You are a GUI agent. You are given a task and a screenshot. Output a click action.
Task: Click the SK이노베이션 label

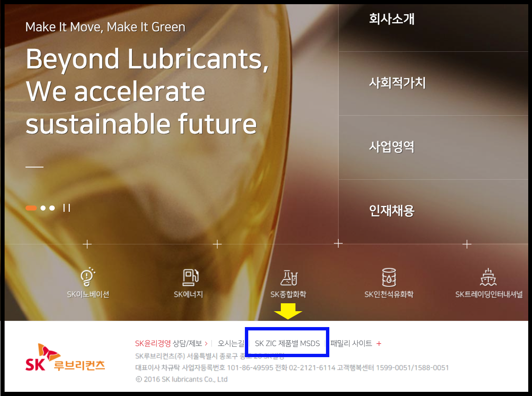[x=88, y=294]
